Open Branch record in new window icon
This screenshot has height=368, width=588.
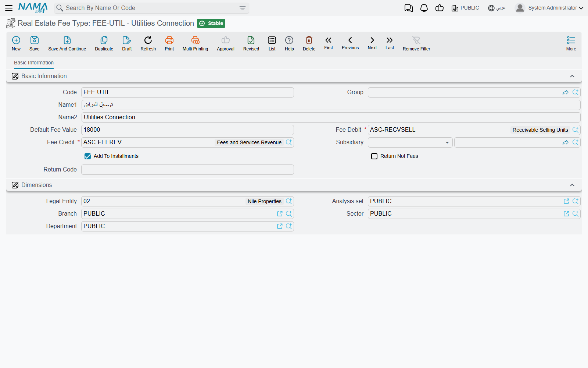pyautogui.click(x=280, y=214)
